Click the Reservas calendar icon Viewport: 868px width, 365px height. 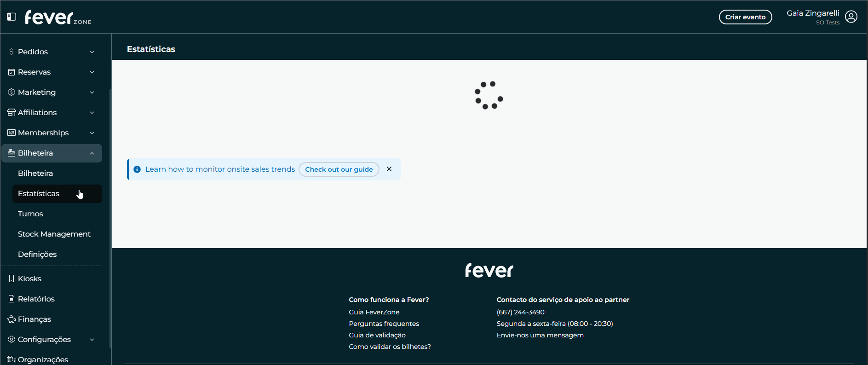[x=11, y=72]
